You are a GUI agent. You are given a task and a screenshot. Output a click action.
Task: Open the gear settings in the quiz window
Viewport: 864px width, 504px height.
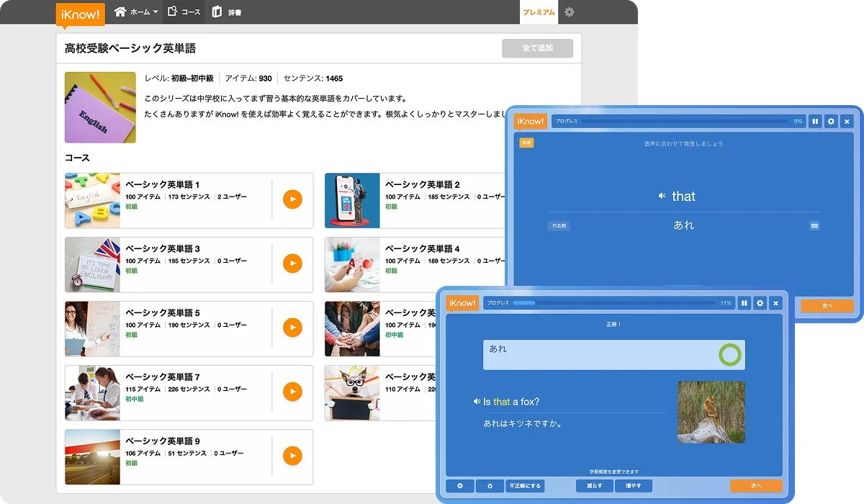pos(759,304)
